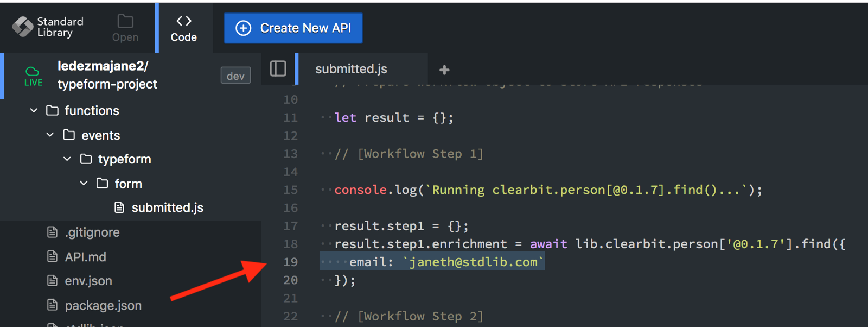Collapse the typeform folder chevron
This screenshot has height=327, width=868.
[67, 159]
